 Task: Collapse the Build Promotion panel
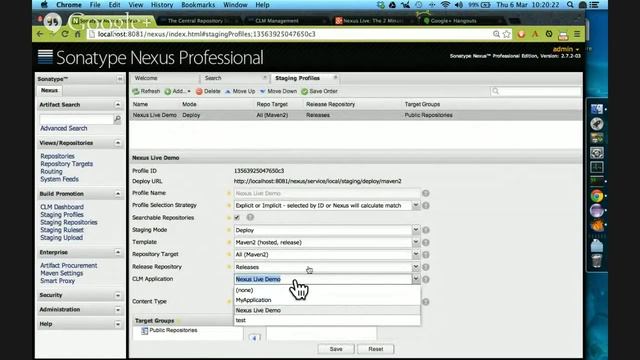118,194
